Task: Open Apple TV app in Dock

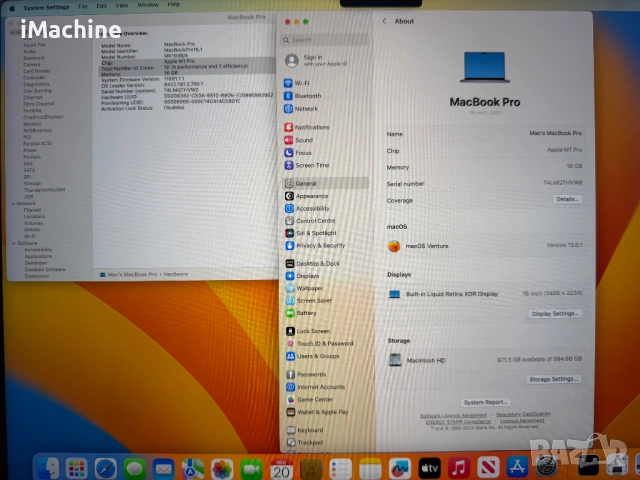Action: [x=429, y=468]
